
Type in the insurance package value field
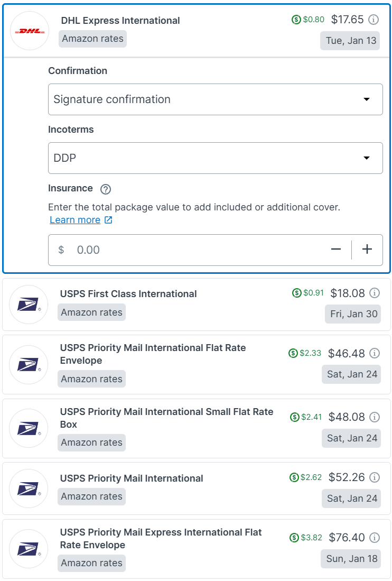click(x=195, y=250)
